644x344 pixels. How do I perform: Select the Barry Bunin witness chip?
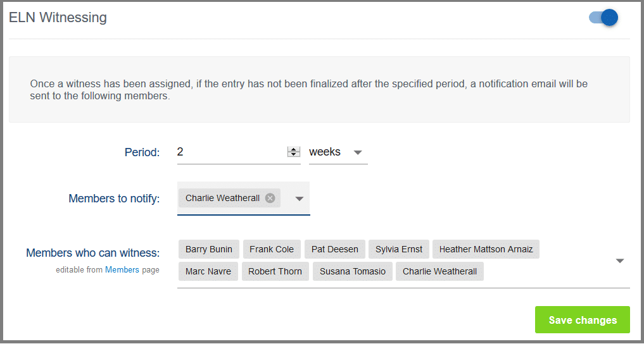(208, 249)
